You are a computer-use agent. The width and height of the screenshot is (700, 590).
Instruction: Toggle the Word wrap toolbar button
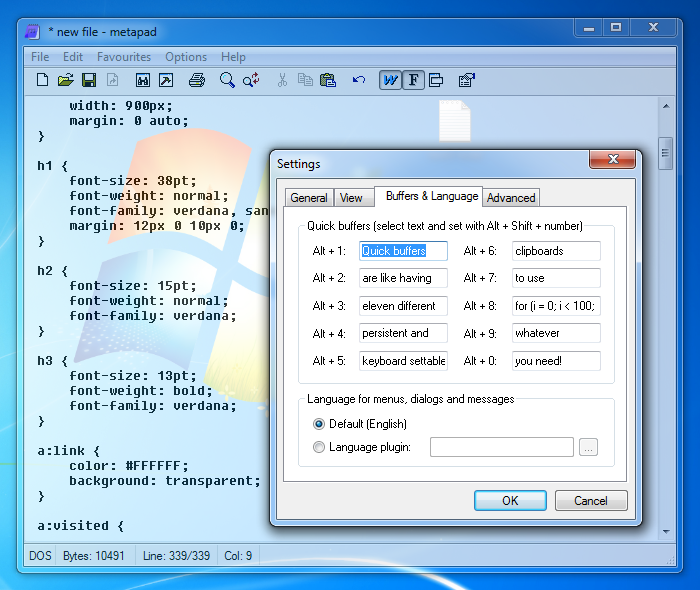[390, 80]
